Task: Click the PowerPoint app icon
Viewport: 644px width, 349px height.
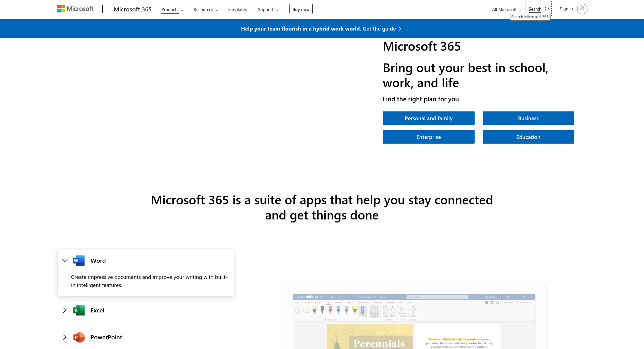Action: click(79, 337)
